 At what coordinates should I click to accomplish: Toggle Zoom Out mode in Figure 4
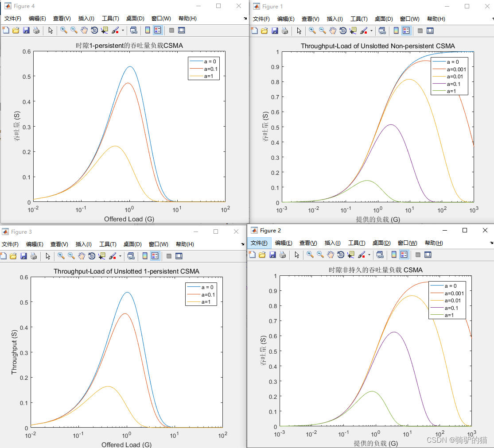[73, 30]
